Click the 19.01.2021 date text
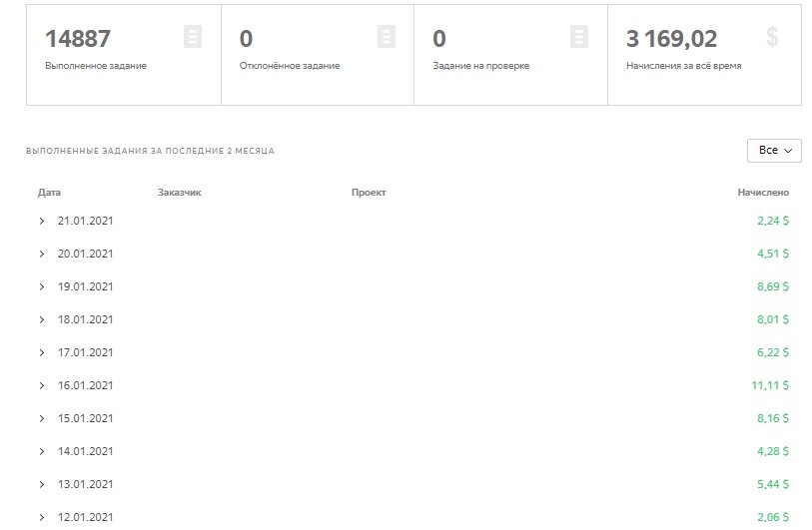Viewport: 812px width, 530px height. [x=86, y=286]
